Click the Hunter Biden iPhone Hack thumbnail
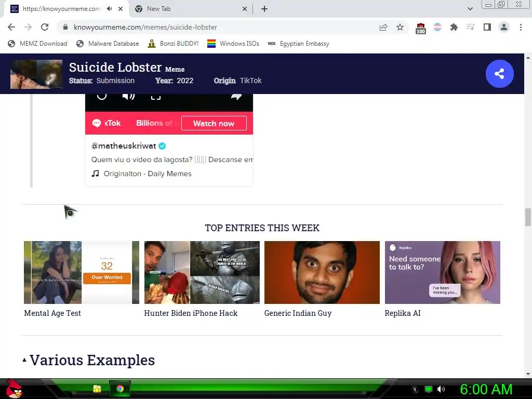Screen dimensions: 532x399 pos(202,272)
